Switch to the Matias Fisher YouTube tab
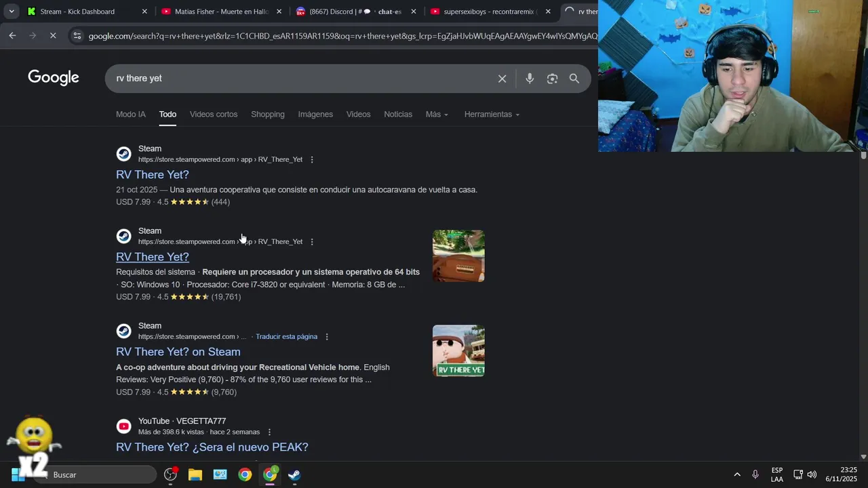 [x=222, y=12]
